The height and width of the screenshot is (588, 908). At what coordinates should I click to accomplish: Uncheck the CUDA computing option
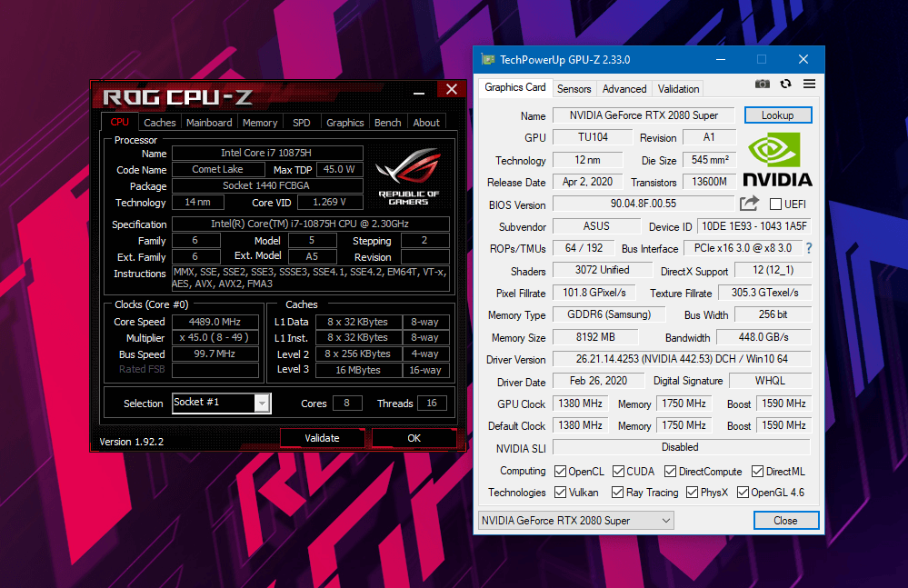pos(617,471)
